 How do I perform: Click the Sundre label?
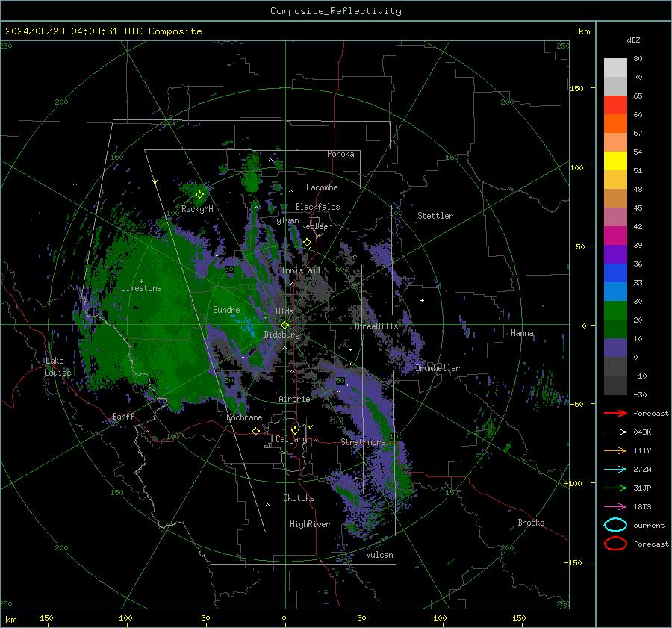[x=226, y=309]
